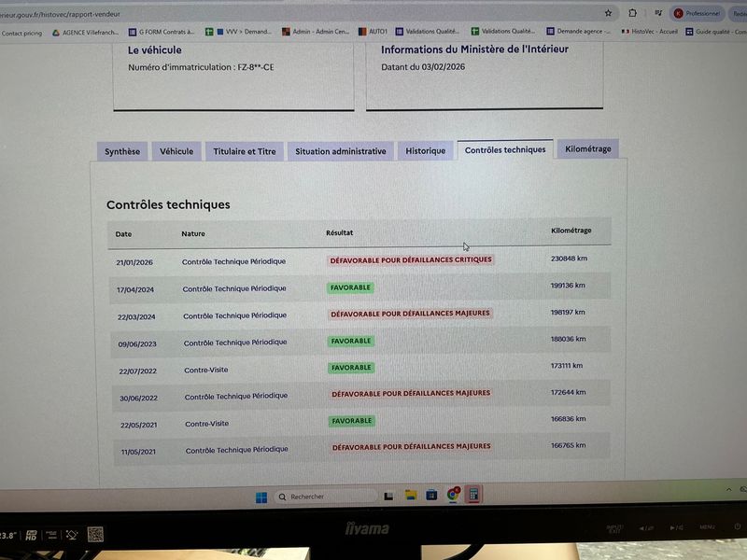Viewport: 747px width, 560px height.
Task: Select the Titulaire et Titre tab
Action: point(245,151)
